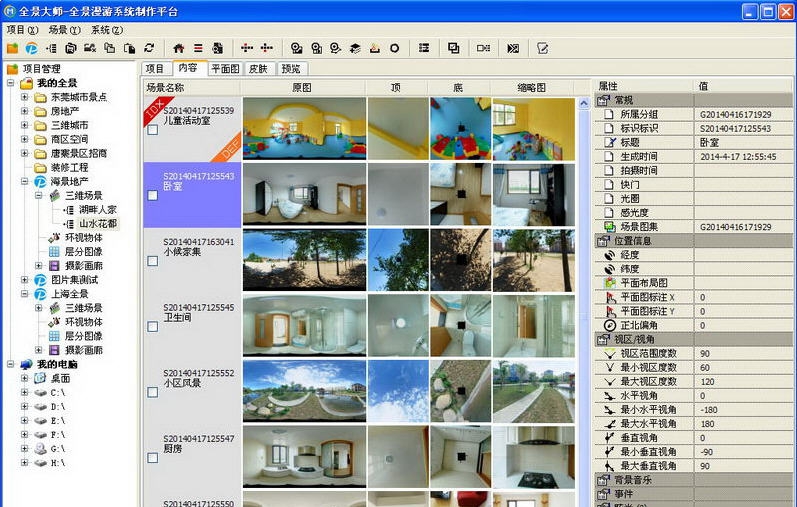The height and width of the screenshot is (507, 797).
Task: Collapse the 我的电脑 tree node
Action: point(10,364)
